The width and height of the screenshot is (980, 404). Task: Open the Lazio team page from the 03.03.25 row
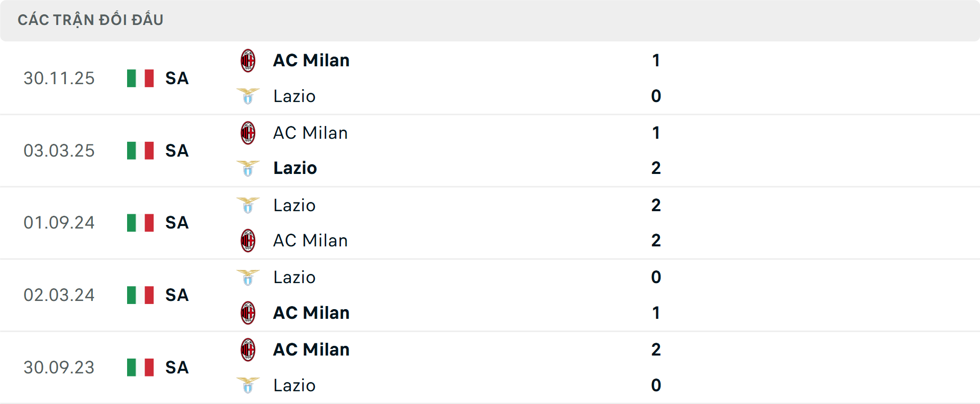pos(294,168)
